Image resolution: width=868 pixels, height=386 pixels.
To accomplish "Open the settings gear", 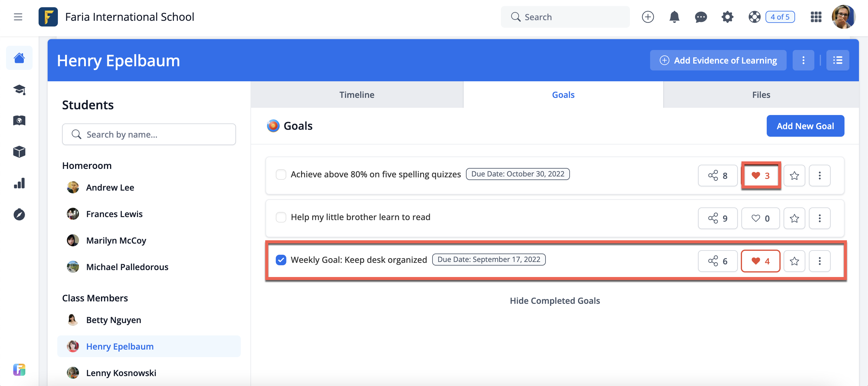I will click(728, 17).
